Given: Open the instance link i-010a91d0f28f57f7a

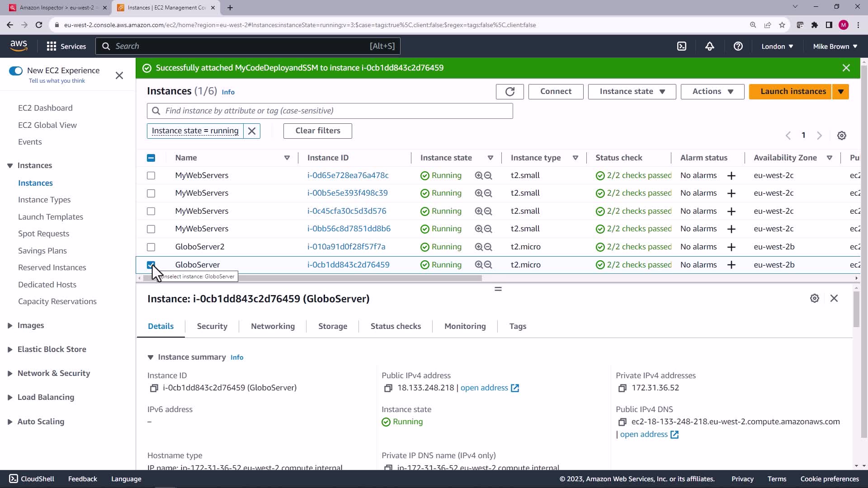Looking at the screenshot, I should point(346,247).
